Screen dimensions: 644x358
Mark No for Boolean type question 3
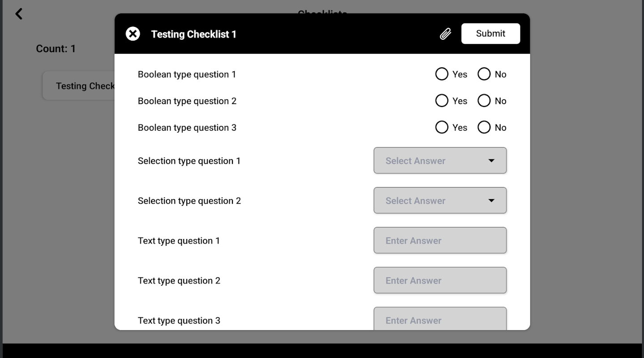pos(484,128)
